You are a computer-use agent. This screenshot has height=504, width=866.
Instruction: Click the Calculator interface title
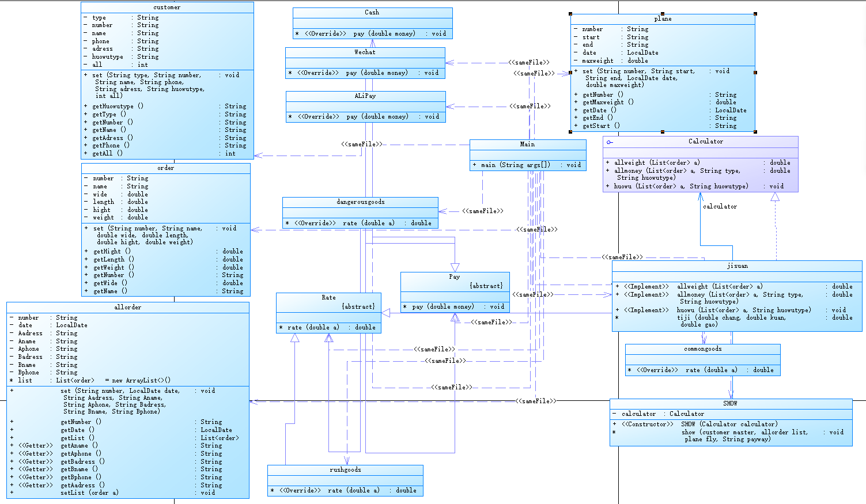pyautogui.click(x=706, y=141)
